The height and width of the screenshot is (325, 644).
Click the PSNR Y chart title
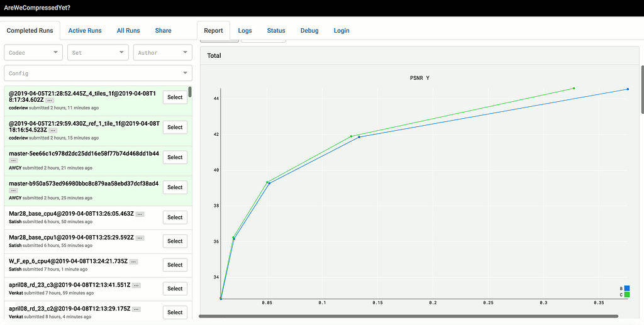[x=419, y=78]
